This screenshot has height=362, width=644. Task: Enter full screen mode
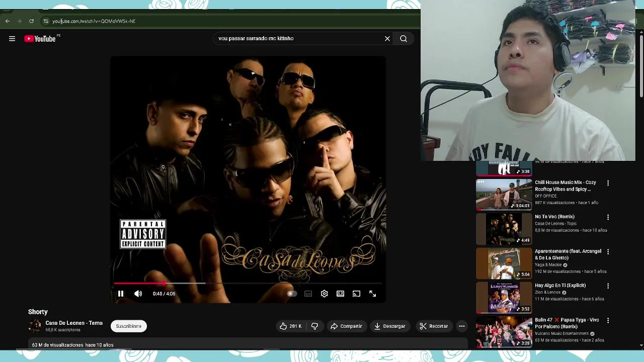coord(372,294)
